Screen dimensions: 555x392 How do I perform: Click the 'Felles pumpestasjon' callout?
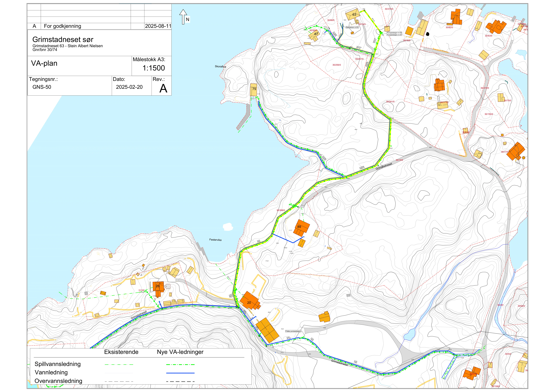[293, 331]
